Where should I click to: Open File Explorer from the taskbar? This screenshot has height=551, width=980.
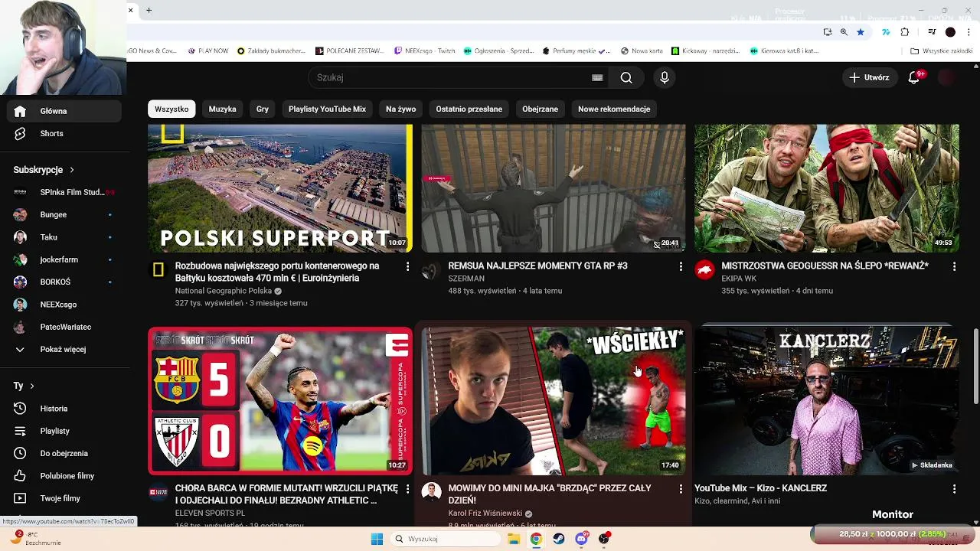[514, 539]
